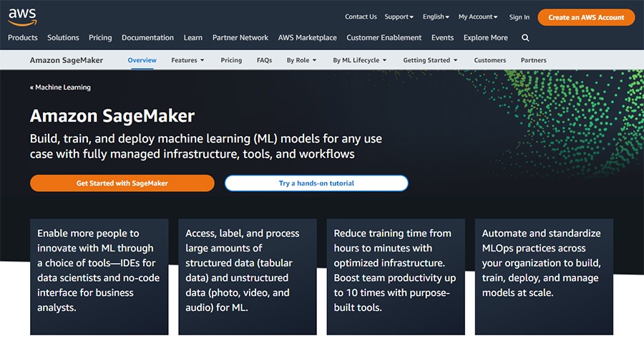Select the MLOps practices info card
Viewport: 644px width, 346px height.
tap(544, 277)
